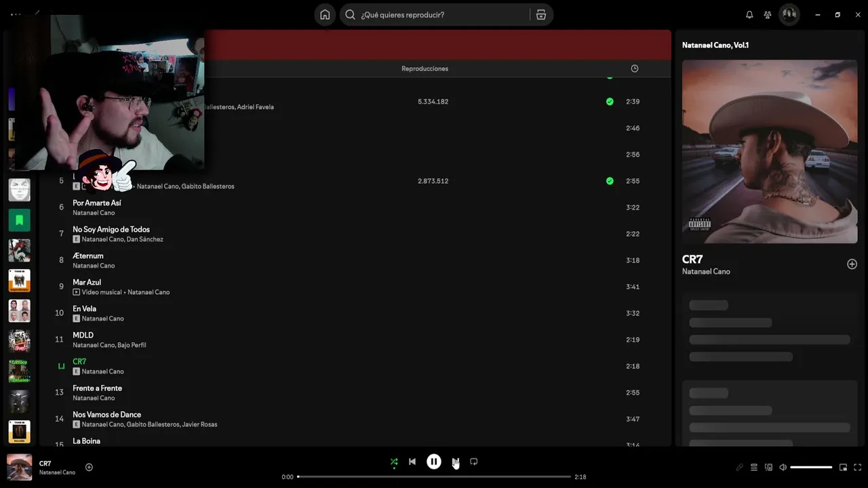Toggle saved checkmark on the 2:39 track
The height and width of the screenshot is (488, 868).
tap(610, 102)
